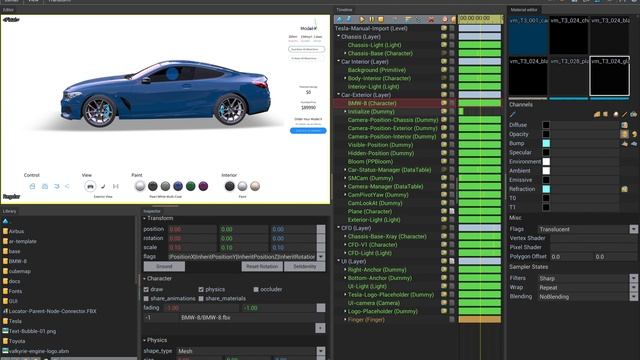Click the eyedropper icon under Channels

[513, 114]
